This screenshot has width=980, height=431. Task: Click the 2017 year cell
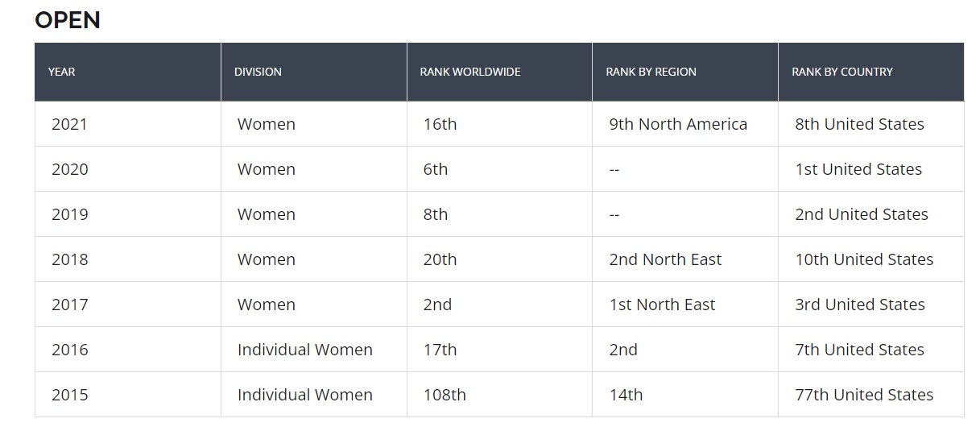coord(69,305)
